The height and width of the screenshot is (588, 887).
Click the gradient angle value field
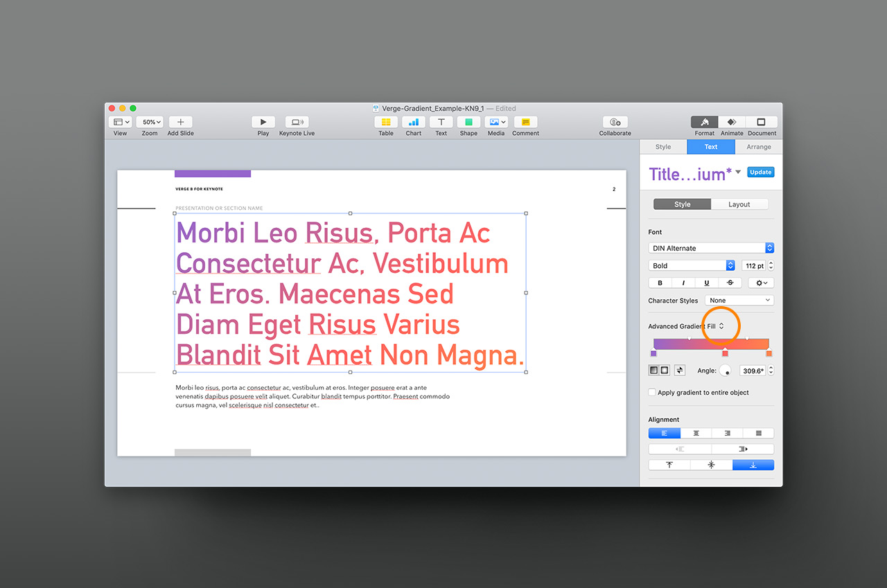(752, 371)
